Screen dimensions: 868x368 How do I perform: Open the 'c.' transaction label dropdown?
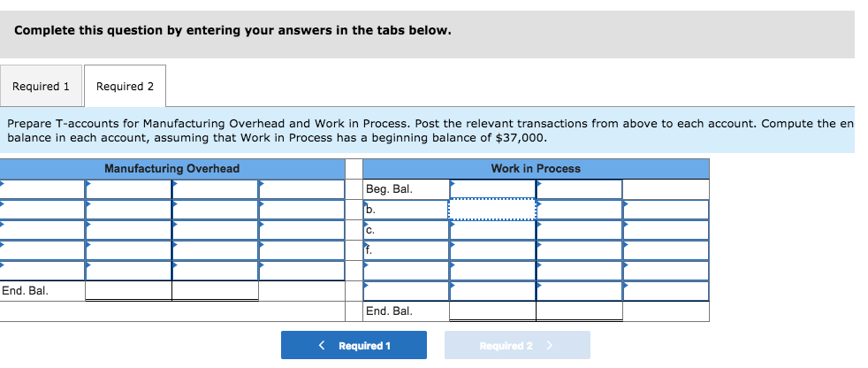pyautogui.click(x=406, y=230)
